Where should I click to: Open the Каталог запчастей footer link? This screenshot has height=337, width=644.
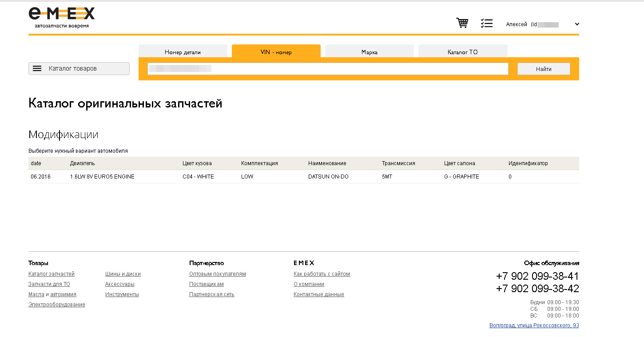[x=52, y=274]
